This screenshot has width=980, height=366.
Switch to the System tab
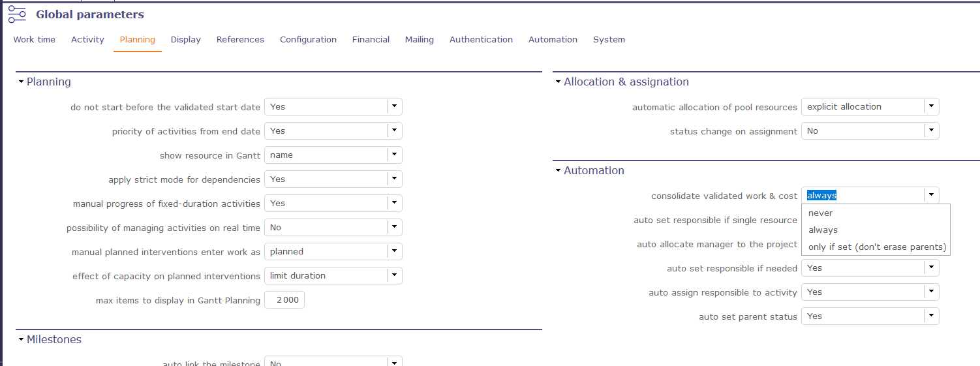coord(609,40)
